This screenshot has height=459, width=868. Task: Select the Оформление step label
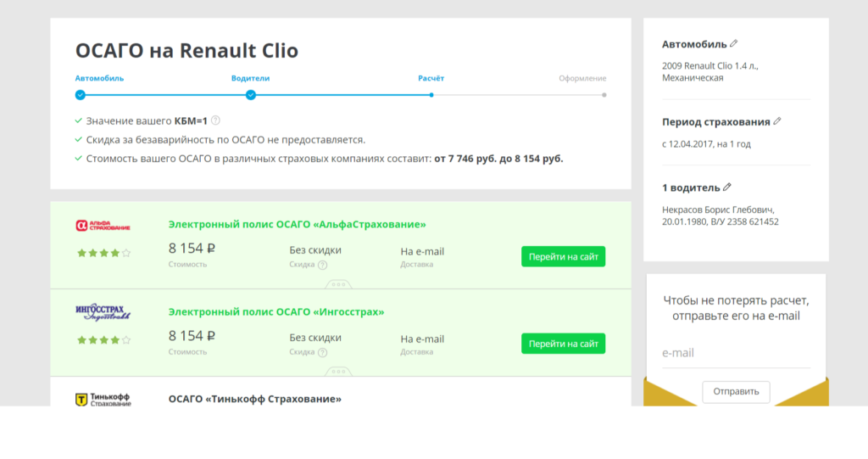click(x=582, y=78)
